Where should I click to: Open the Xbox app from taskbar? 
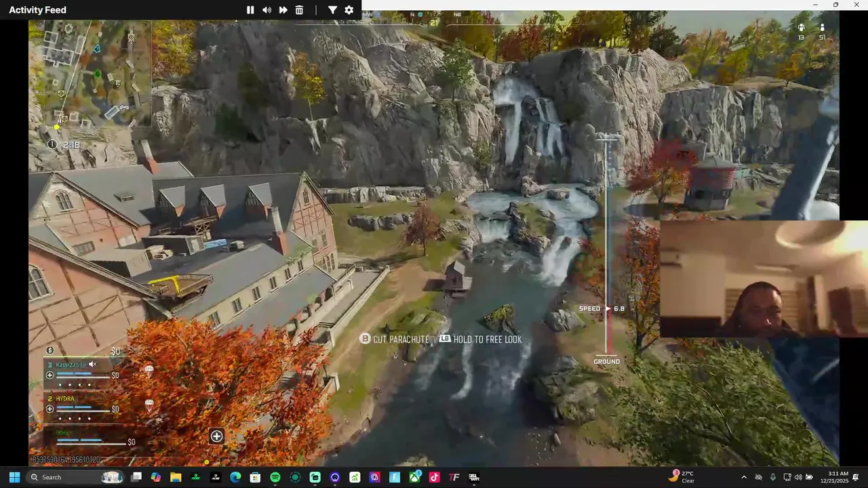[414, 477]
